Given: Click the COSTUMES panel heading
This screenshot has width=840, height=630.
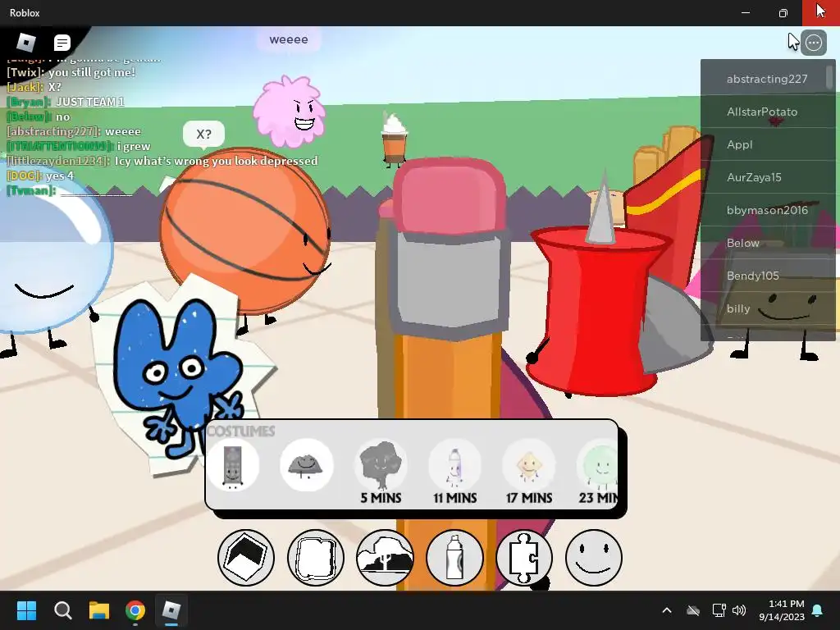Looking at the screenshot, I should click(240, 431).
